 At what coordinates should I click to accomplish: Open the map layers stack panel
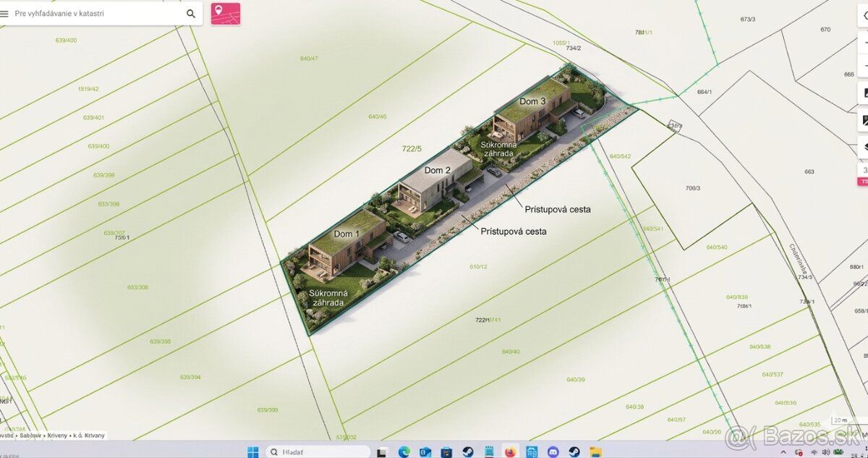tap(864, 146)
